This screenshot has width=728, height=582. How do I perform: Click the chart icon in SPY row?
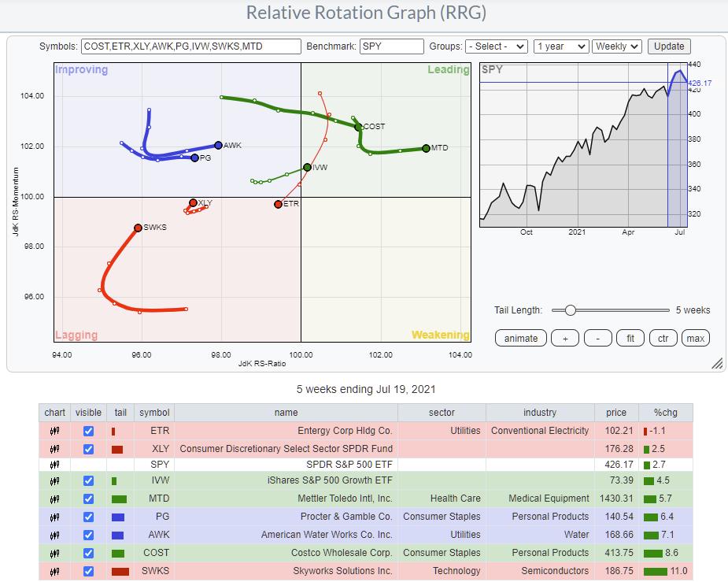[x=54, y=462]
